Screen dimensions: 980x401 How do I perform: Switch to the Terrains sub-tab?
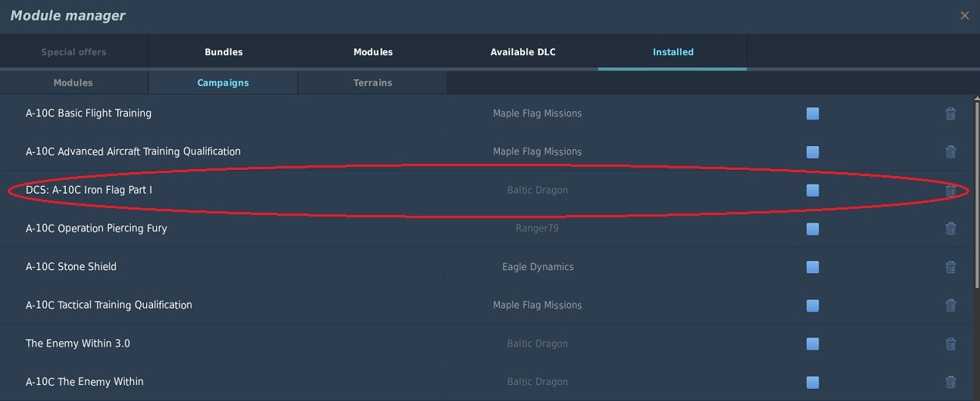pyautogui.click(x=372, y=83)
